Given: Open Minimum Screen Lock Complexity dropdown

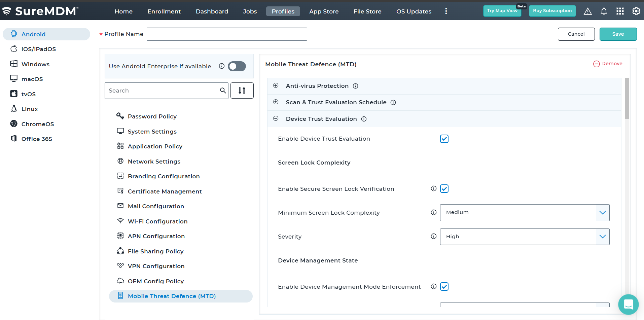Looking at the screenshot, I should pyautogui.click(x=524, y=213).
